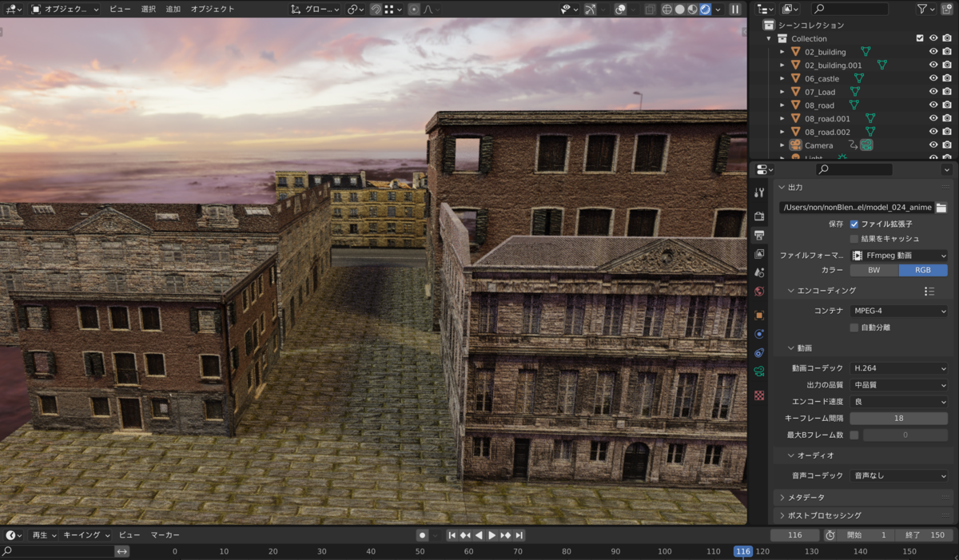Screen dimensions: 959x560
Task: Open the Physics properties tab
Action: pyautogui.click(x=759, y=334)
